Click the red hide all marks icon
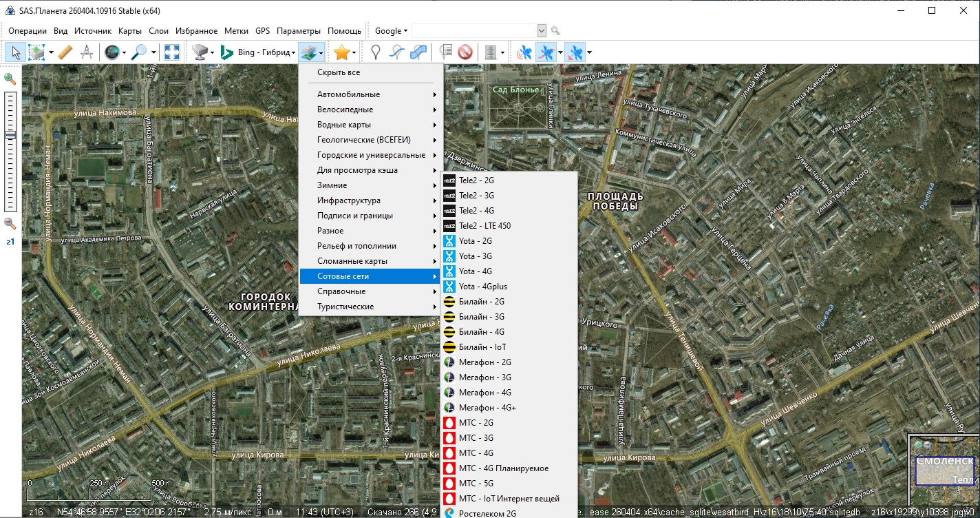This screenshot has height=518, width=980. (x=465, y=52)
